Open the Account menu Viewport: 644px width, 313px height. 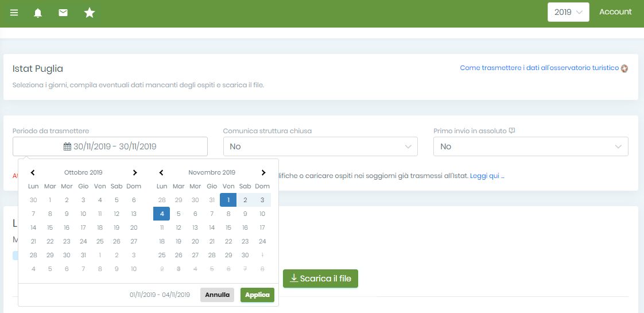click(x=615, y=12)
